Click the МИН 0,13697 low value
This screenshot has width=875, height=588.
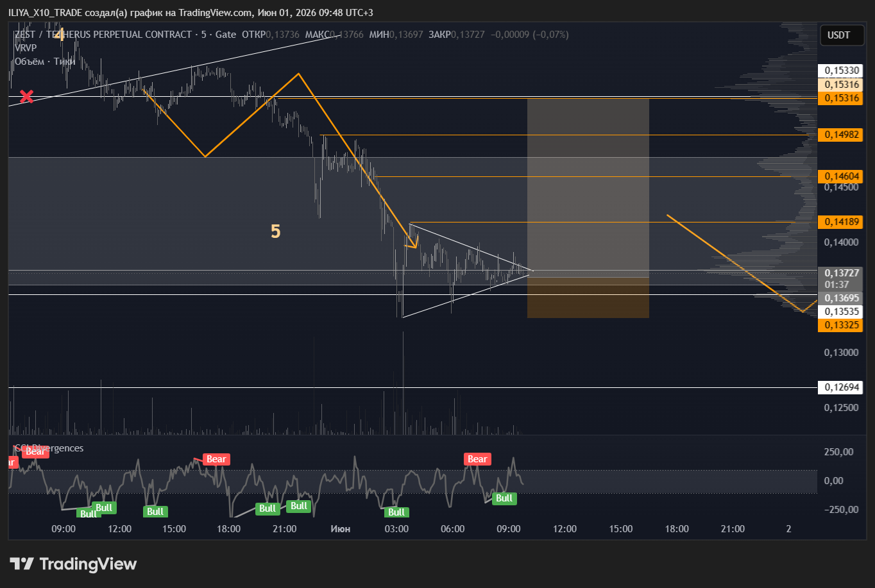pyautogui.click(x=396, y=35)
